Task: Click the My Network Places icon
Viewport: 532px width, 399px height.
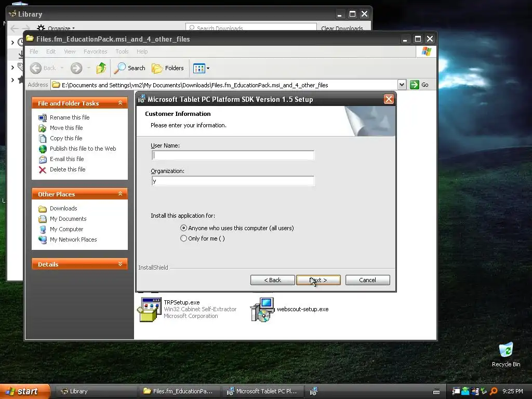Action: pyautogui.click(x=43, y=240)
